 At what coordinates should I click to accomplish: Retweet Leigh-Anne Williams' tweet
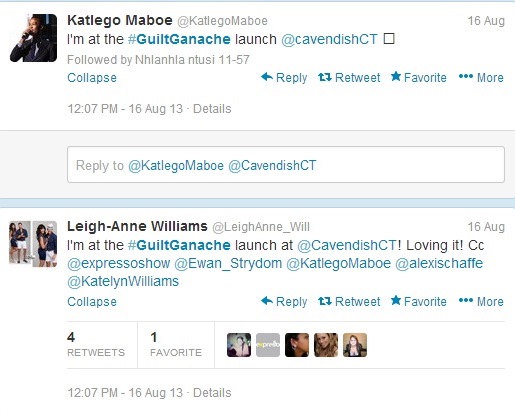349,302
